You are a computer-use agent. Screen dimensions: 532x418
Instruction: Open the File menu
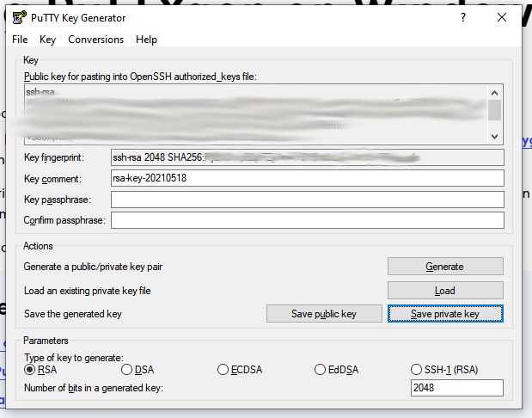pyautogui.click(x=20, y=40)
